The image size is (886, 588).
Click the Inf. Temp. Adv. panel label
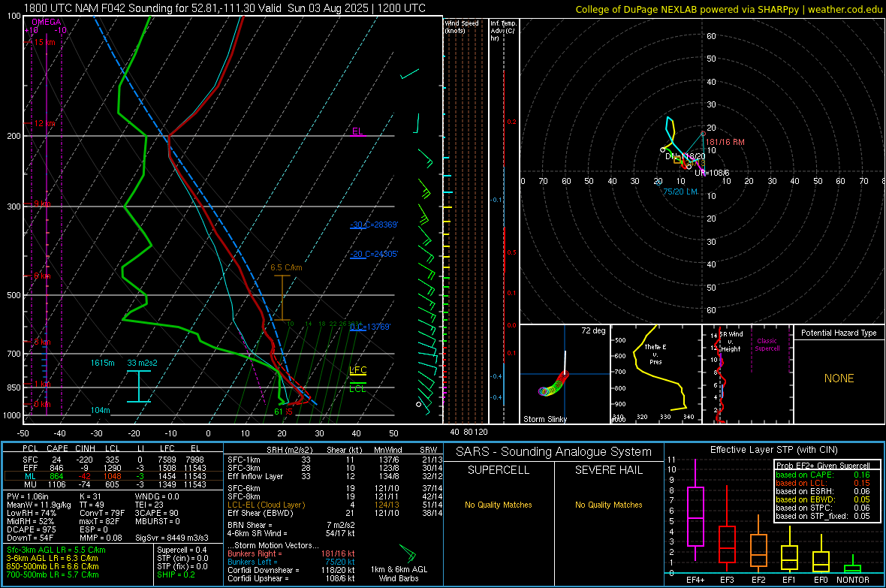(x=503, y=31)
